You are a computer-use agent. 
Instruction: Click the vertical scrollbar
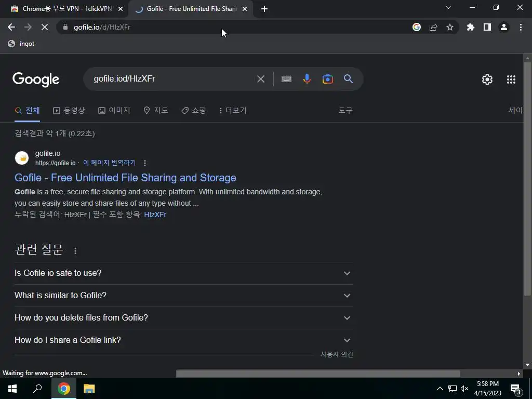[x=527, y=178]
